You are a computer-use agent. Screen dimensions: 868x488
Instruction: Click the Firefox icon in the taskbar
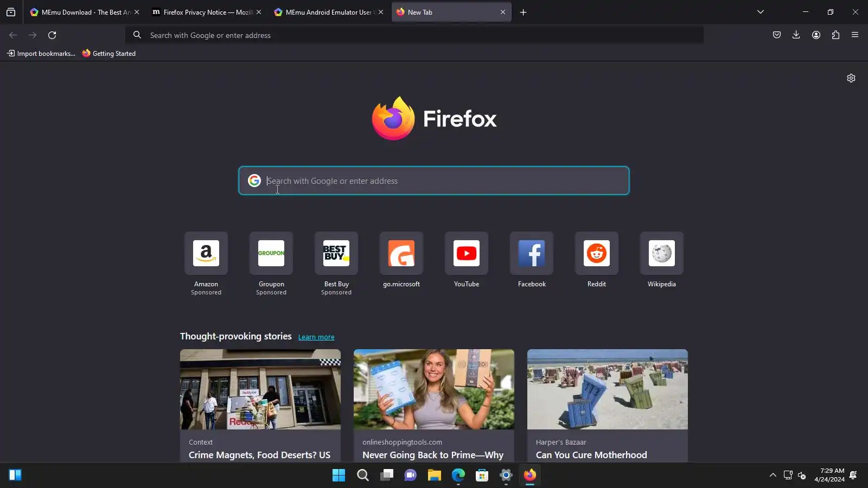[530, 476]
